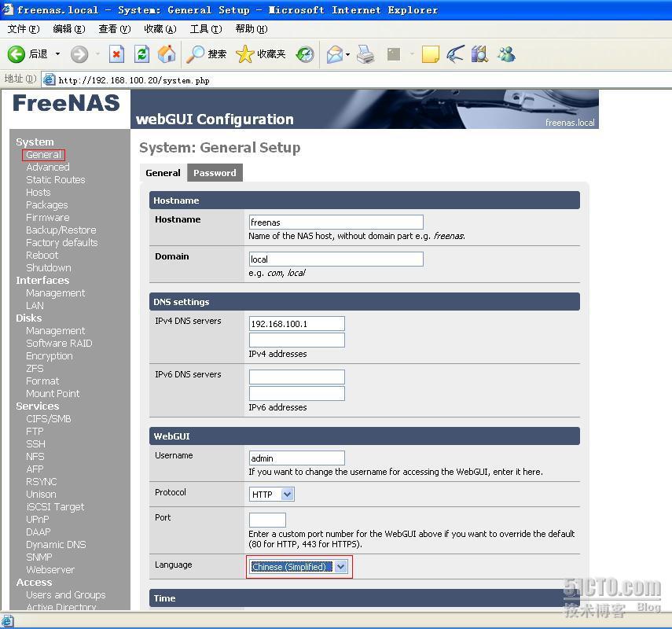Open Back button history dropdown arrow
This screenshot has width=672, height=629.
click(x=57, y=54)
